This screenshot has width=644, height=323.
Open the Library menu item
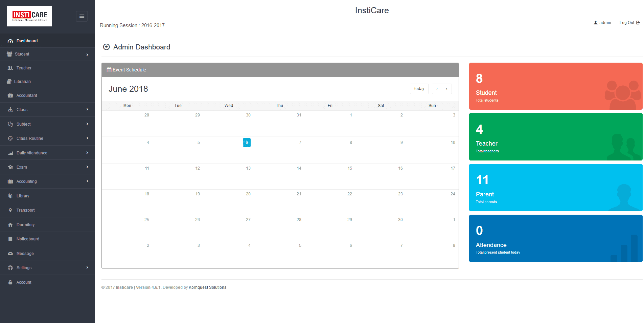23,196
